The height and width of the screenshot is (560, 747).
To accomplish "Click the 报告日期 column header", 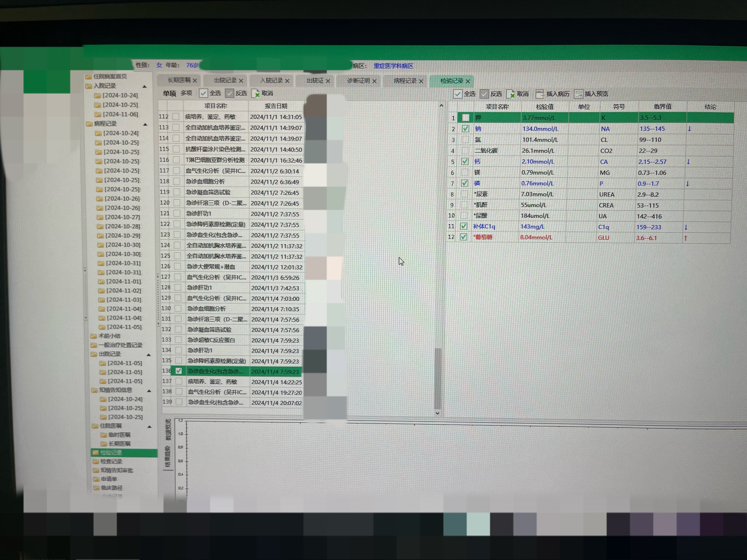I will click(276, 106).
